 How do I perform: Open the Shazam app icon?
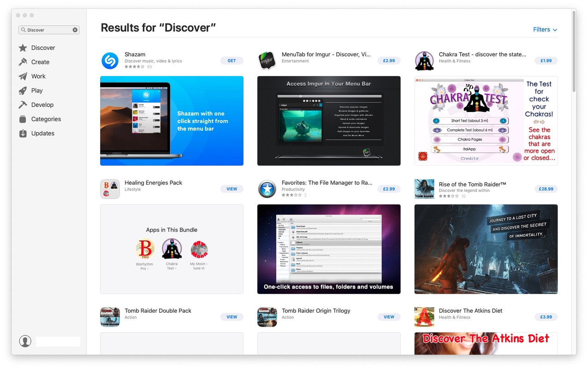[x=110, y=60]
